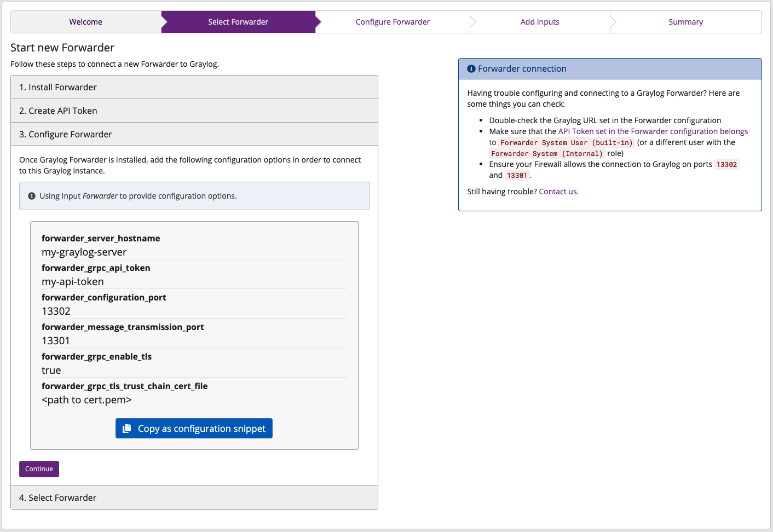Click the info icon in the Forwarder connection header
The height and width of the screenshot is (532, 773).
(x=472, y=68)
